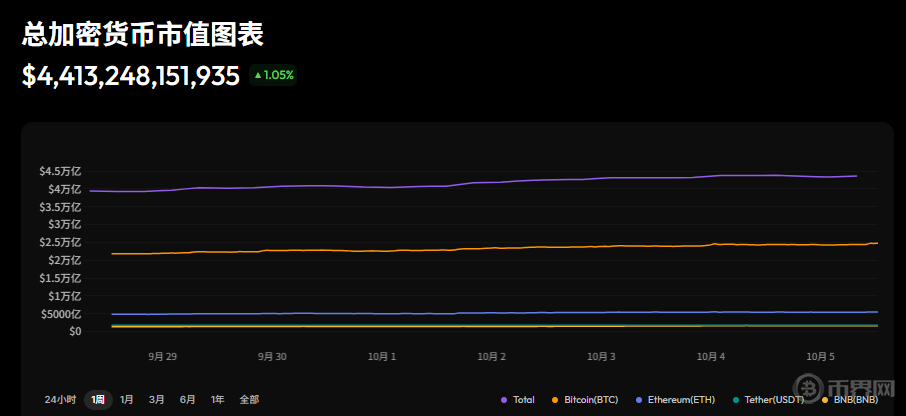
Task: Toggle the Total series purple legend dot
Action: [x=503, y=400]
